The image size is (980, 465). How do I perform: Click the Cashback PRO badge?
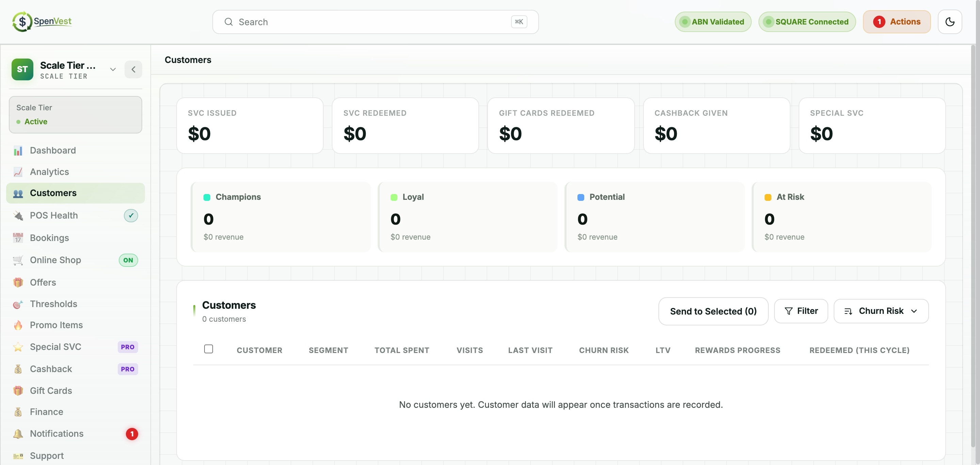click(128, 369)
